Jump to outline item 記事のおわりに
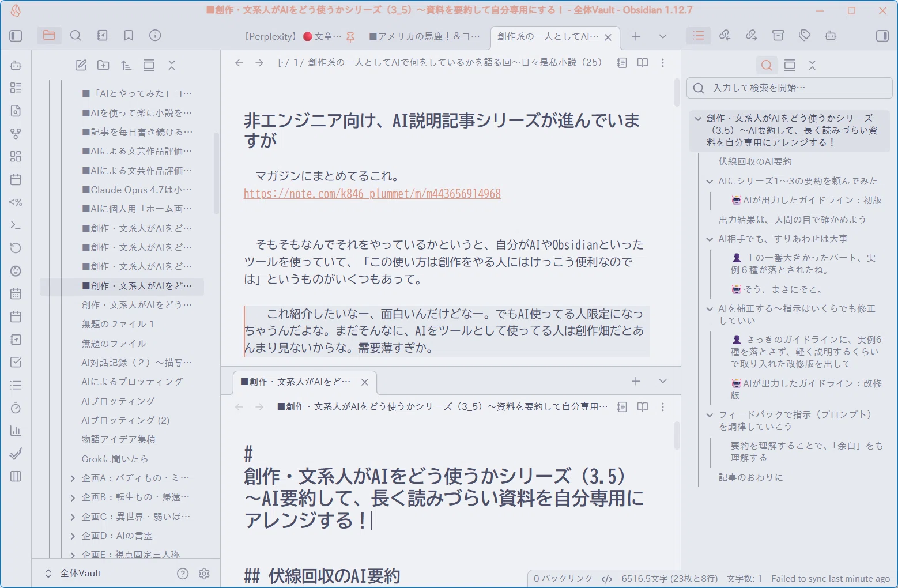The width and height of the screenshot is (898, 588). pyautogui.click(x=751, y=477)
